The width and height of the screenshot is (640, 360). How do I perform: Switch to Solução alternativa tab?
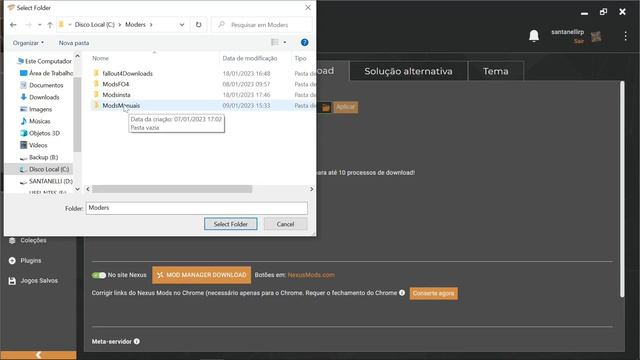[408, 71]
